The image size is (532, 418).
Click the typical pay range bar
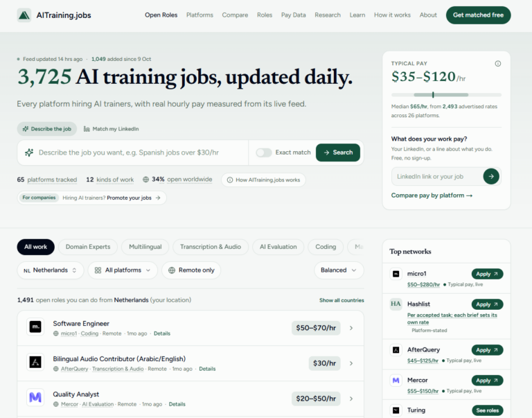(x=446, y=95)
